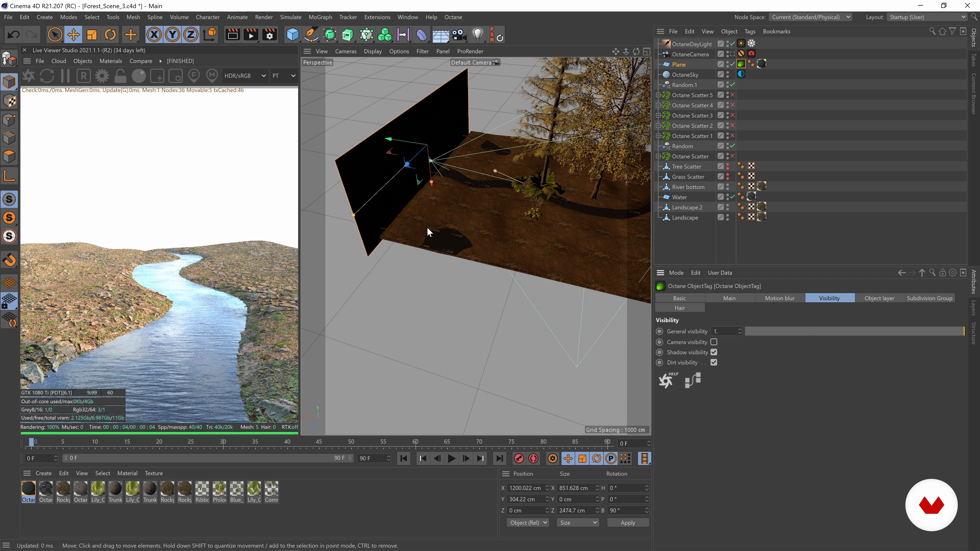Viewport: 980px width, 551px height.
Task: Toggle Camera visibility checkbox
Action: coord(714,342)
